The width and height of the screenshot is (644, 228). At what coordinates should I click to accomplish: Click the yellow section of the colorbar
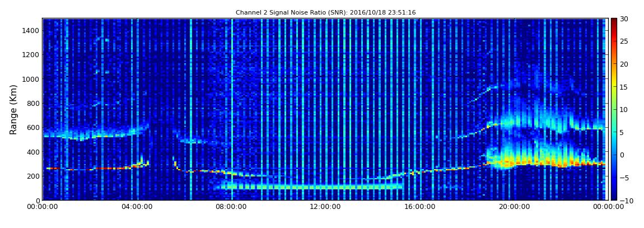click(x=614, y=84)
